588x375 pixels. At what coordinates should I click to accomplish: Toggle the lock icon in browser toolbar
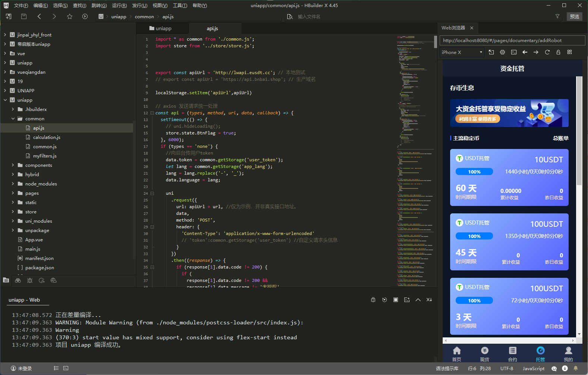coord(558,52)
